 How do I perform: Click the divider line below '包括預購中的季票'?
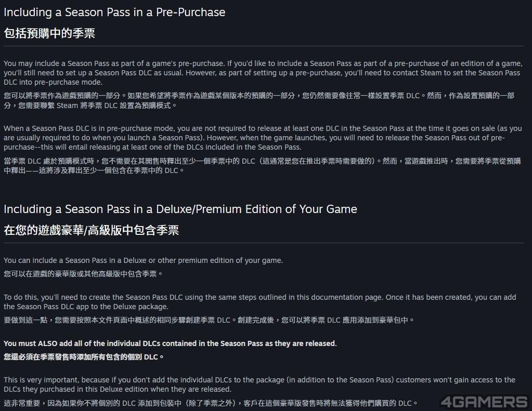click(264, 46)
